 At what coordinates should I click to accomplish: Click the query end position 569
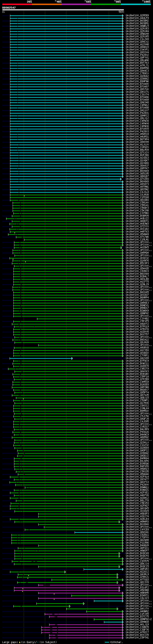point(121,12)
